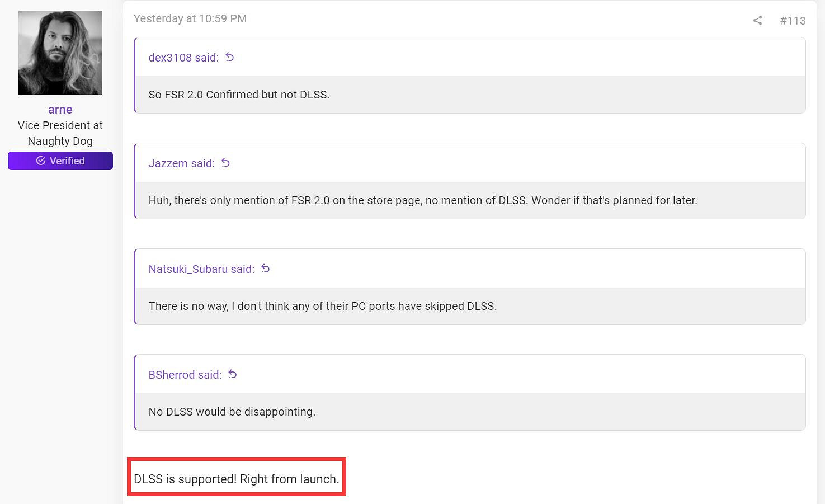Open arne's profile picture

tap(60, 53)
